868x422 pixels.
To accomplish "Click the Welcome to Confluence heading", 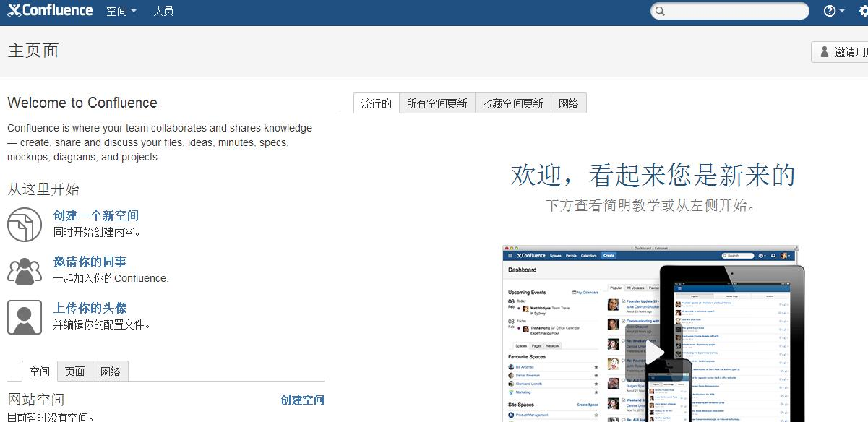I will point(82,103).
